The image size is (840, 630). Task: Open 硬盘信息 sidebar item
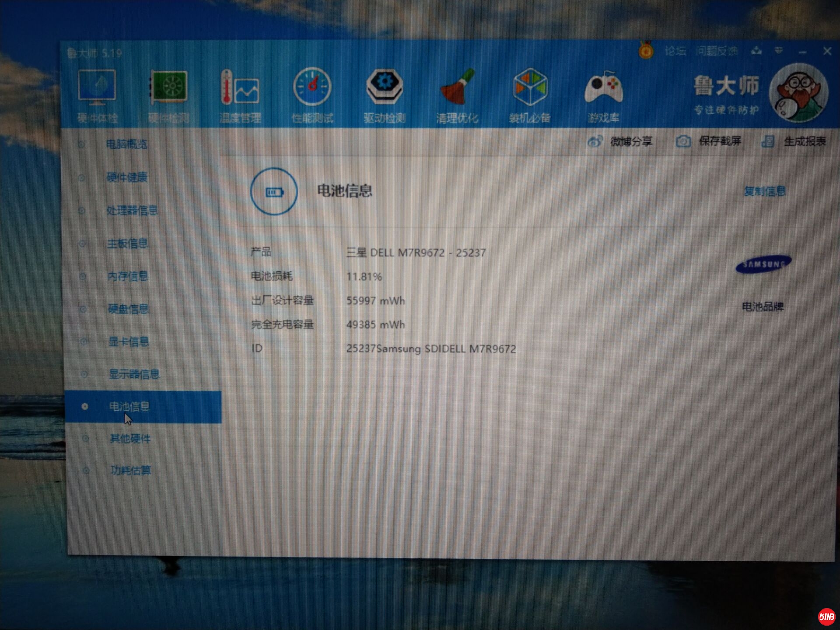click(x=128, y=309)
